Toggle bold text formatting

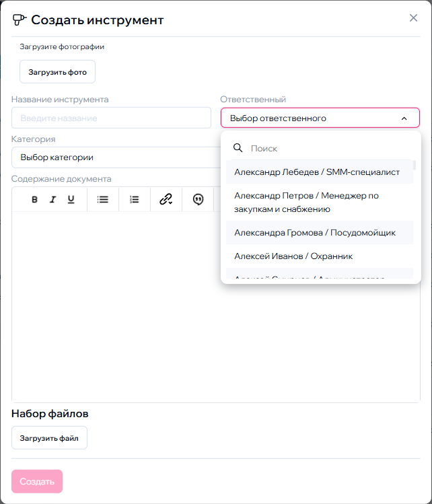(x=35, y=199)
